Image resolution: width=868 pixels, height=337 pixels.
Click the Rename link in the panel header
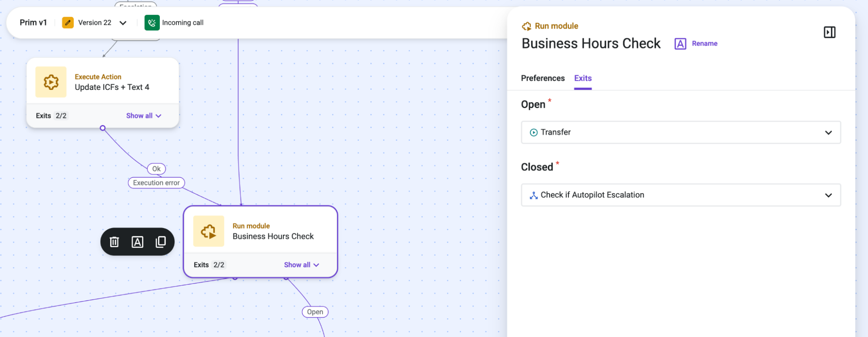pyautogui.click(x=705, y=43)
